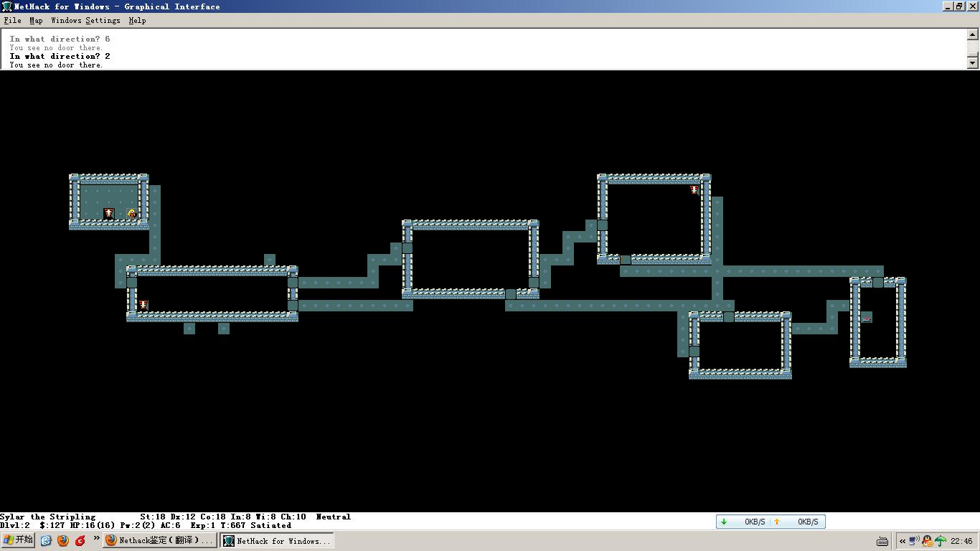
Task: Click the "In what direction? 6" message
Action: point(60,39)
